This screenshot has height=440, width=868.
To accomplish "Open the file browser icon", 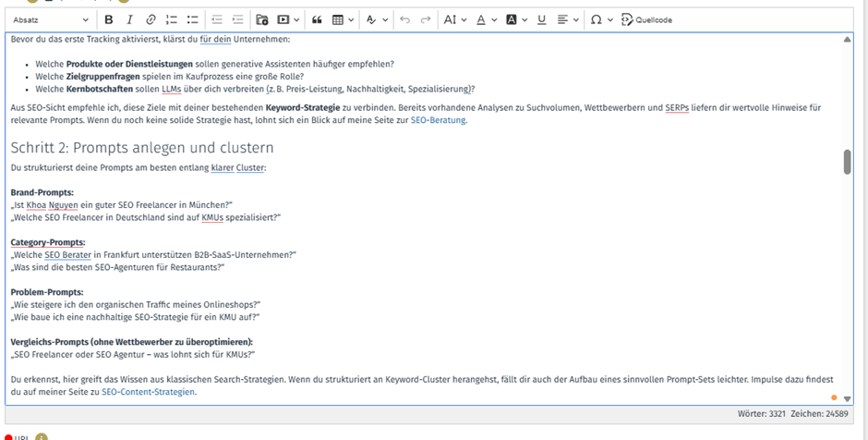I will (x=262, y=19).
